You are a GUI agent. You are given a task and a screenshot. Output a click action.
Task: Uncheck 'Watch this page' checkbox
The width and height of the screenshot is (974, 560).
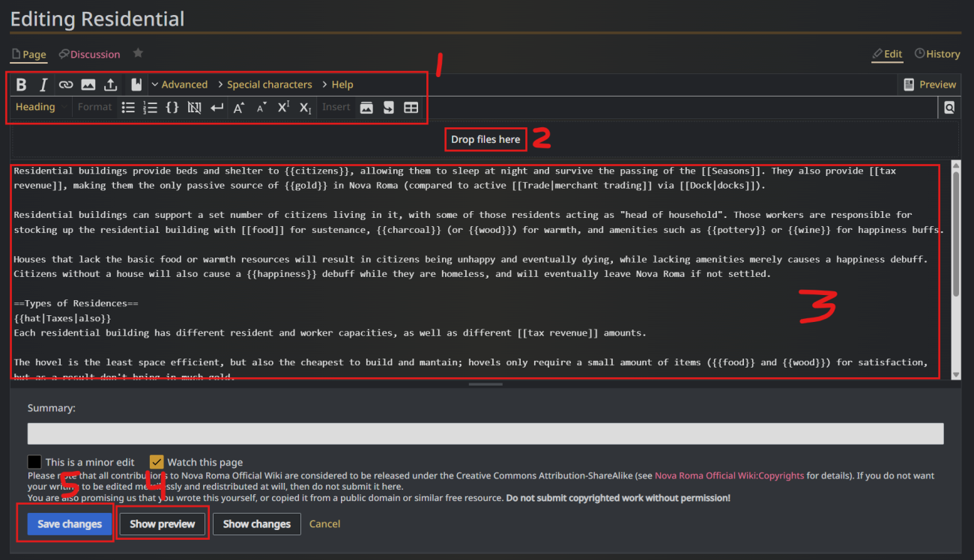[157, 462]
